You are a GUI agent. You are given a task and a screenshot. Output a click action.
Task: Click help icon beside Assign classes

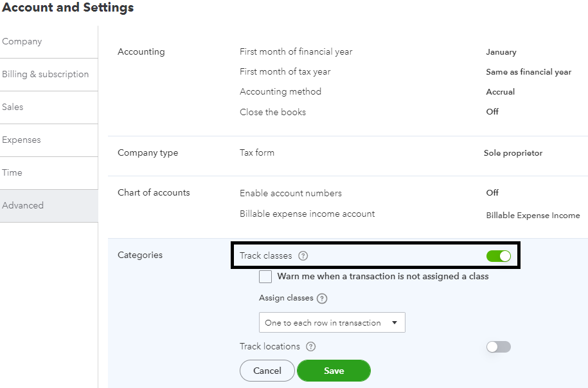322,299
